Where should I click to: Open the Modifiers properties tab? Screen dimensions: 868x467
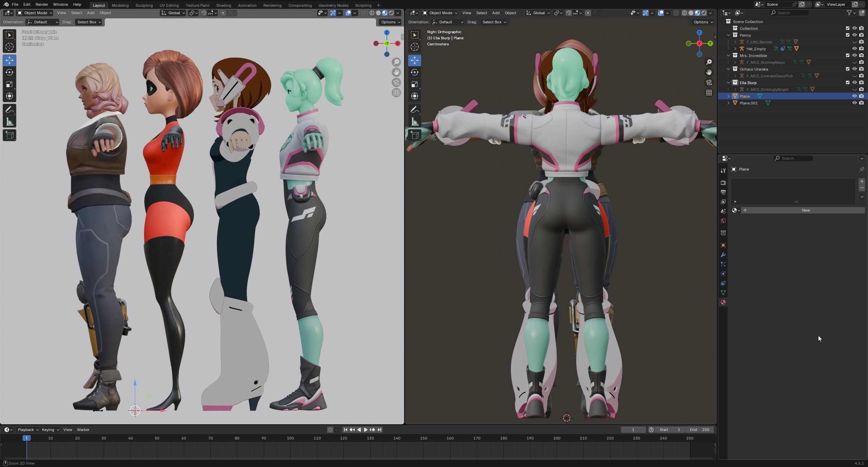723,255
